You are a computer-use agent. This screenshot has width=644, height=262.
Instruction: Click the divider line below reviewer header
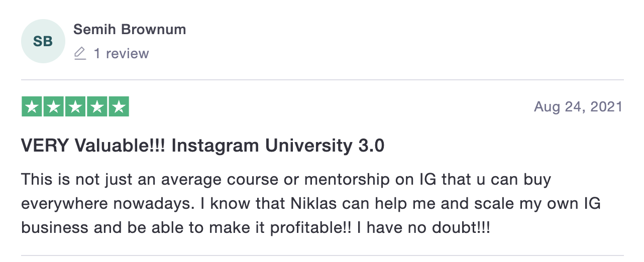(x=322, y=80)
